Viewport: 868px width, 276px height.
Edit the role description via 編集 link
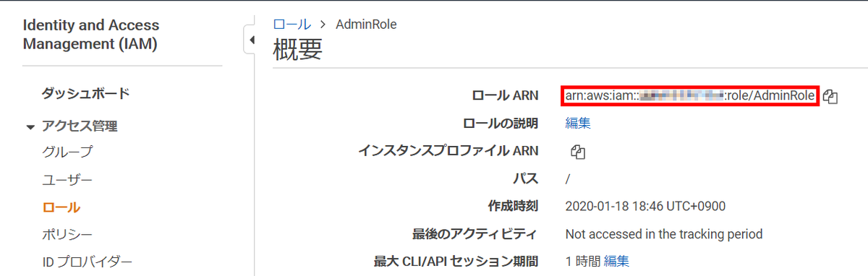pyautogui.click(x=578, y=123)
